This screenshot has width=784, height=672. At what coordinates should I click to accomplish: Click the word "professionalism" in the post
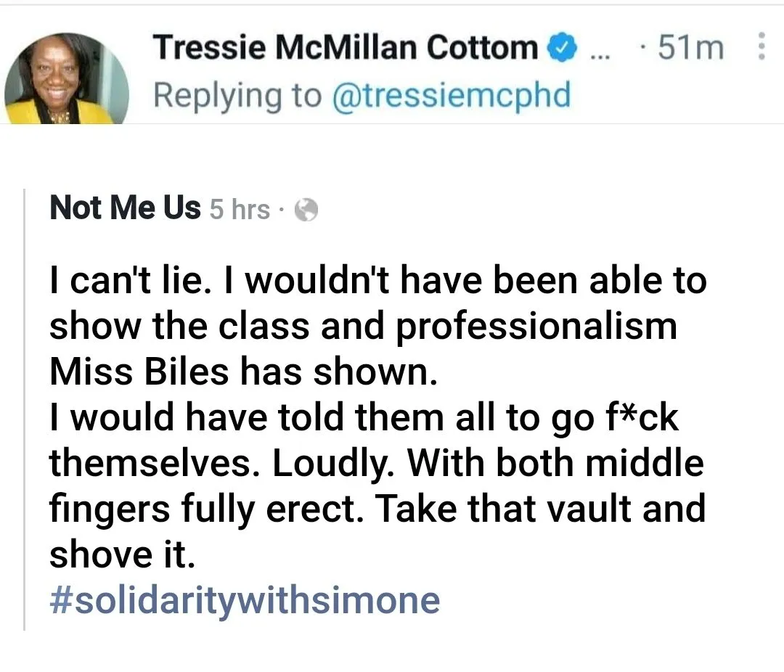[x=536, y=327]
